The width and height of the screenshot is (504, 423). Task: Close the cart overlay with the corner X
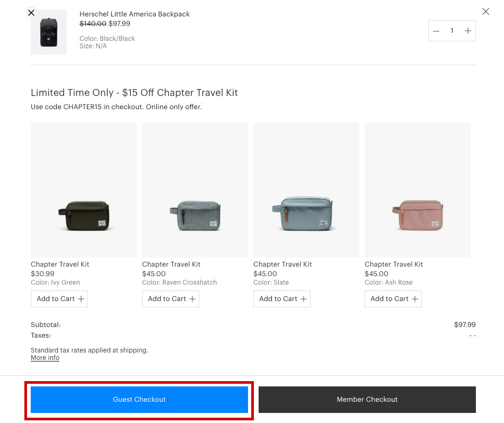[485, 12]
